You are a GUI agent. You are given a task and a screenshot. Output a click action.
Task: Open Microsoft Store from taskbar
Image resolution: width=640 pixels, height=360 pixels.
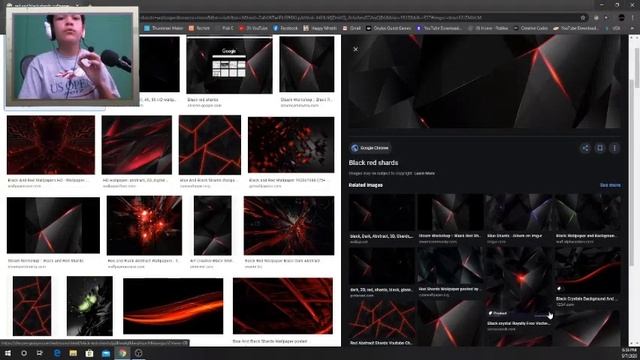(x=89, y=353)
